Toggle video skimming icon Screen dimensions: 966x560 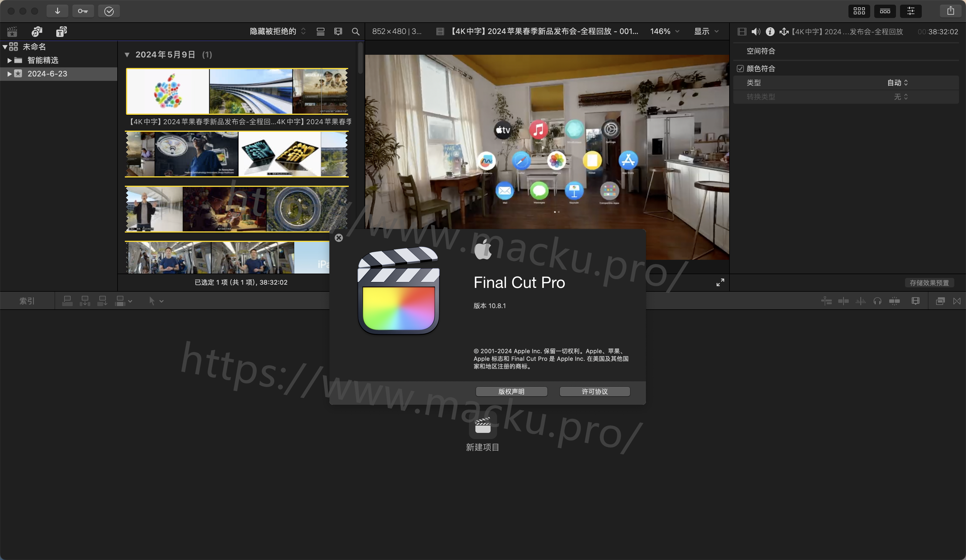(843, 301)
